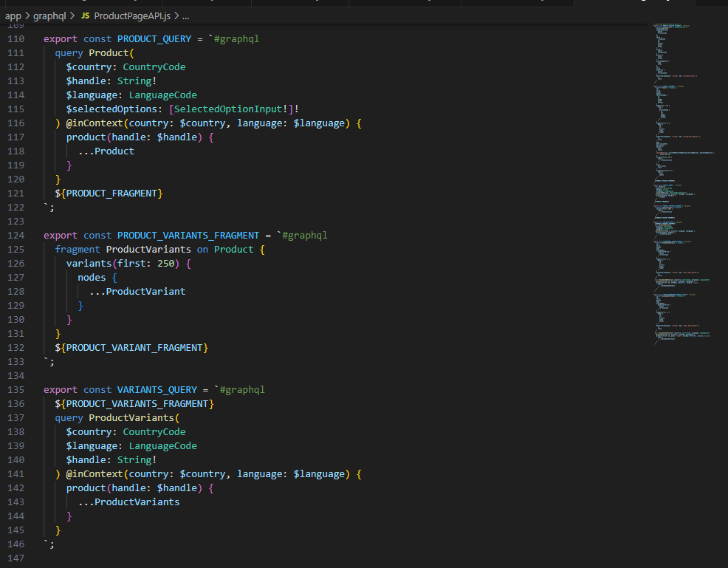Click ${PRODUCT_VARIANTS_FRAGMENT} interpolation on line 136
Viewport: 728px width, 568px height.
tap(134, 403)
